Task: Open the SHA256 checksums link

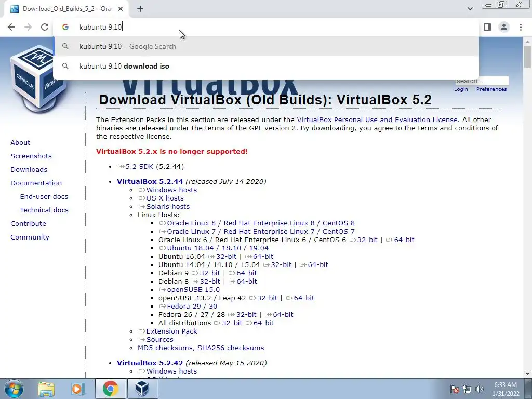Action: (x=231, y=348)
